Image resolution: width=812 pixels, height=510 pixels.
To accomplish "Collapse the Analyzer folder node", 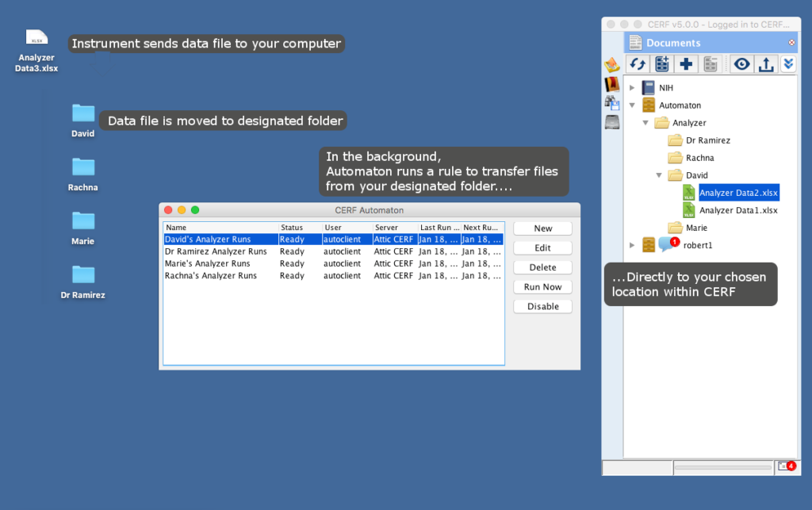I will pyautogui.click(x=645, y=123).
